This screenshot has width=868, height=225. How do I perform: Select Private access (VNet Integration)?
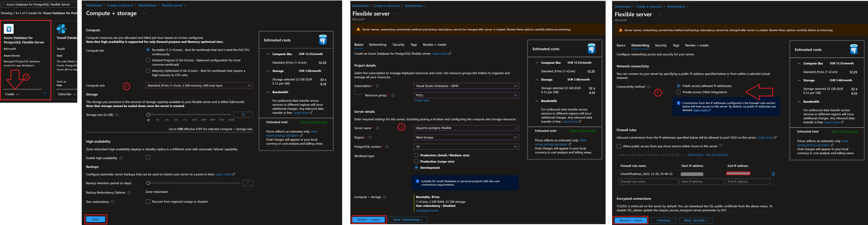679,92
